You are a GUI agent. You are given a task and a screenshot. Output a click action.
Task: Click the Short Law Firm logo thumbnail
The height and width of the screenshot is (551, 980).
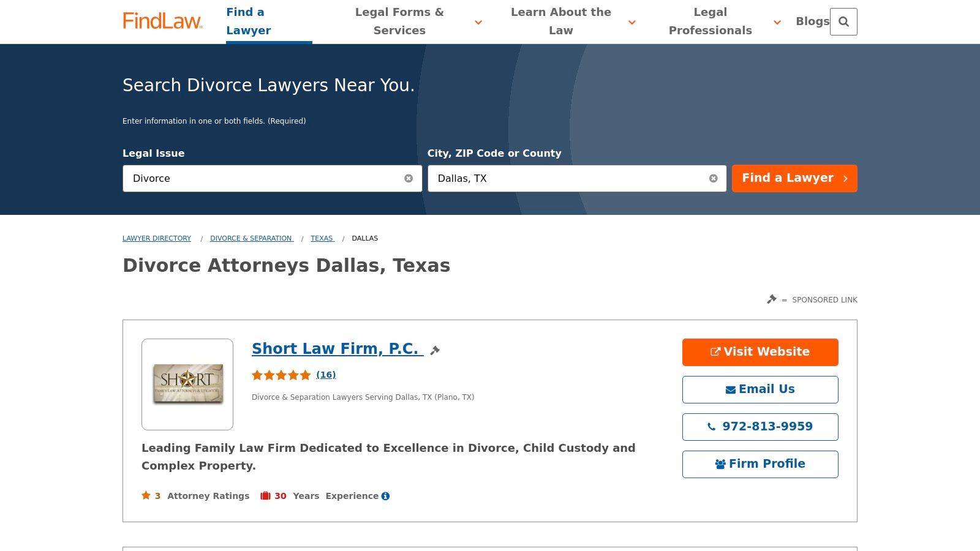(187, 384)
